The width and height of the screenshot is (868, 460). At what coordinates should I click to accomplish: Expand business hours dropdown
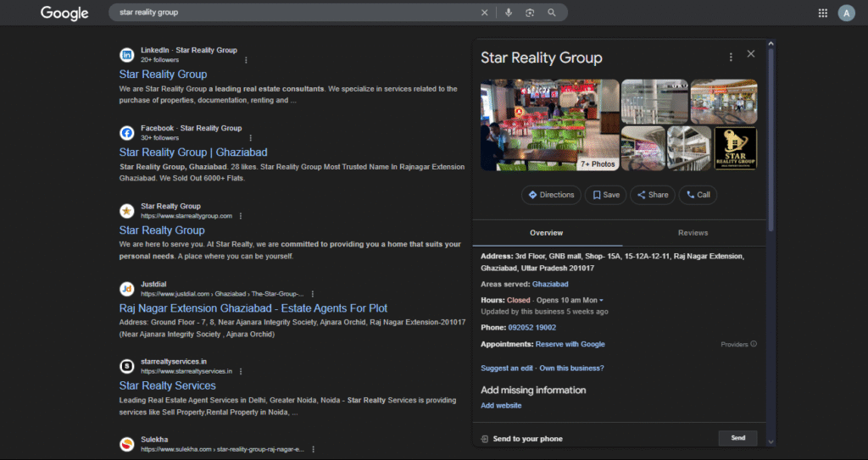(601, 301)
